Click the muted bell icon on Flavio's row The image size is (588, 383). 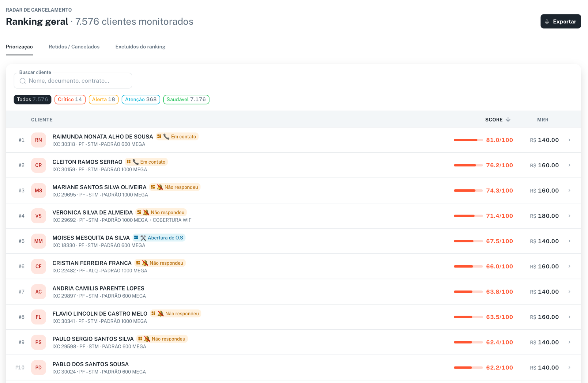coord(160,313)
